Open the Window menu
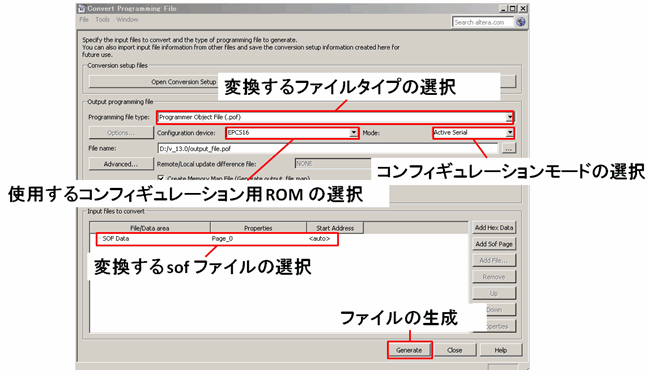 pos(127,19)
